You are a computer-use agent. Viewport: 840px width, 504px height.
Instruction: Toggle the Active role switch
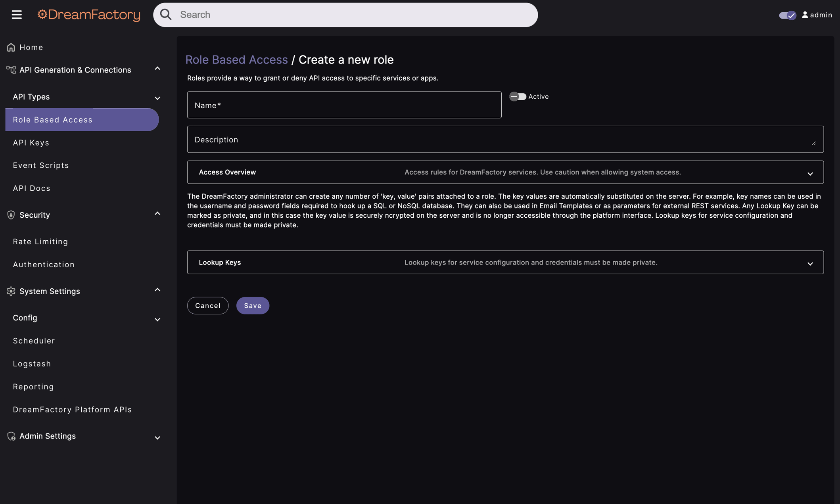pyautogui.click(x=518, y=97)
